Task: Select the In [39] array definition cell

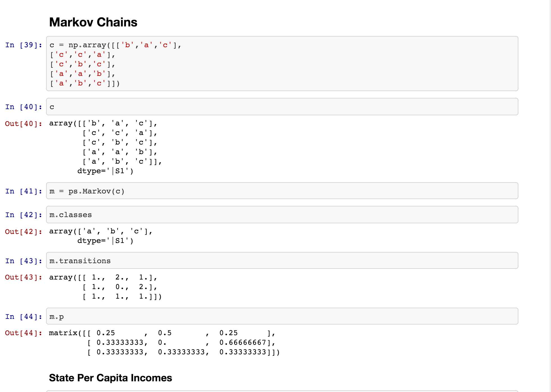Action: 282,64
